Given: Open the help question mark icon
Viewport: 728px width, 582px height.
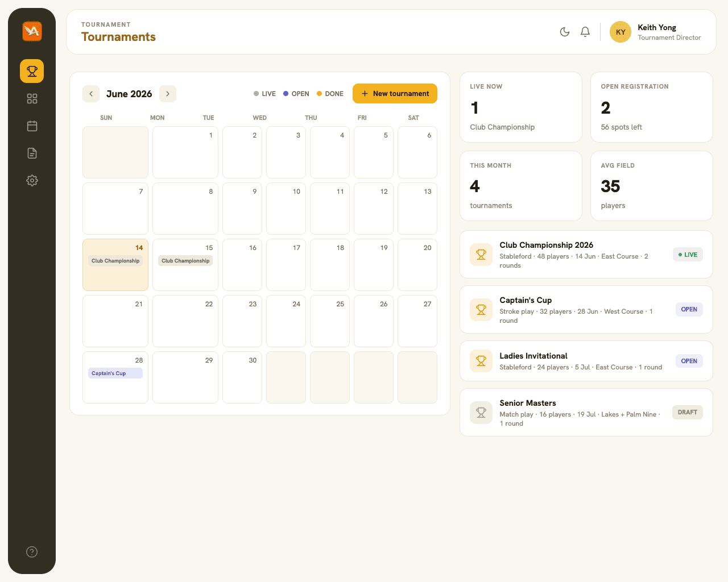Looking at the screenshot, I should pos(32,552).
